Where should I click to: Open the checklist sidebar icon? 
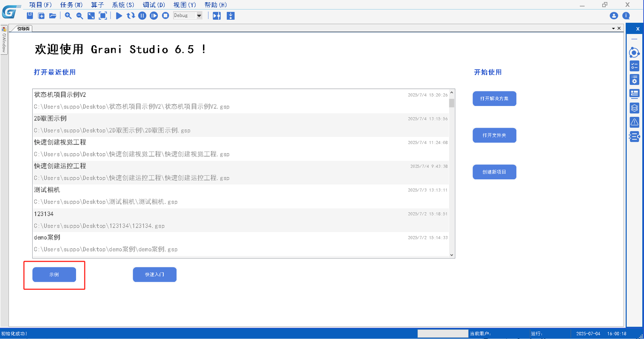point(634,66)
